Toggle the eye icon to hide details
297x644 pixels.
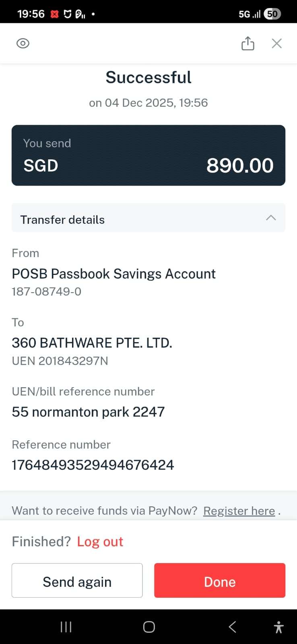click(x=23, y=43)
